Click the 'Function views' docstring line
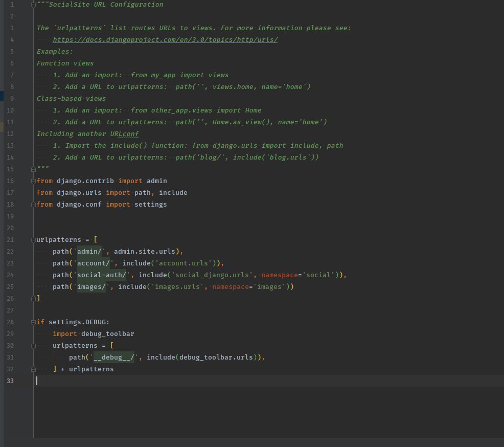Image resolution: width=504 pixels, height=447 pixels. tap(65, 63)
